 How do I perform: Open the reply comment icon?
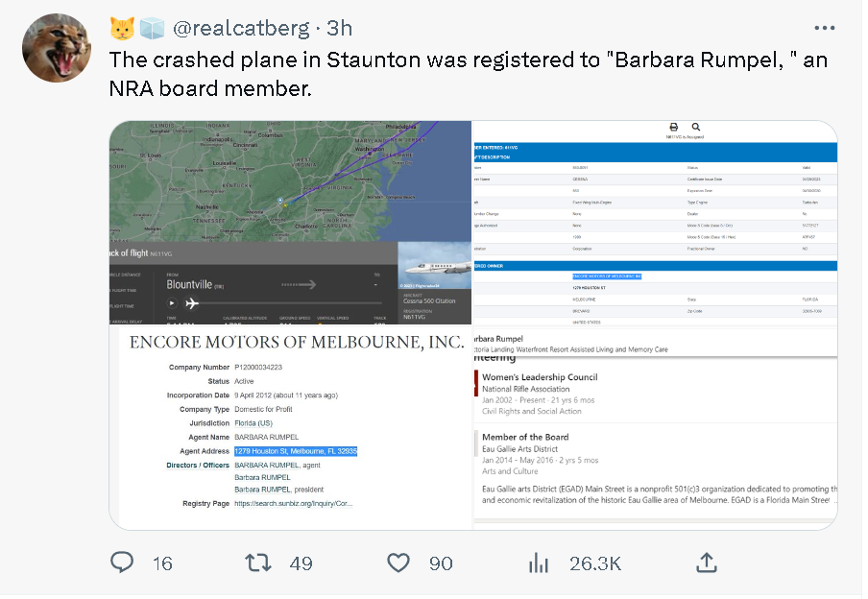122,562
